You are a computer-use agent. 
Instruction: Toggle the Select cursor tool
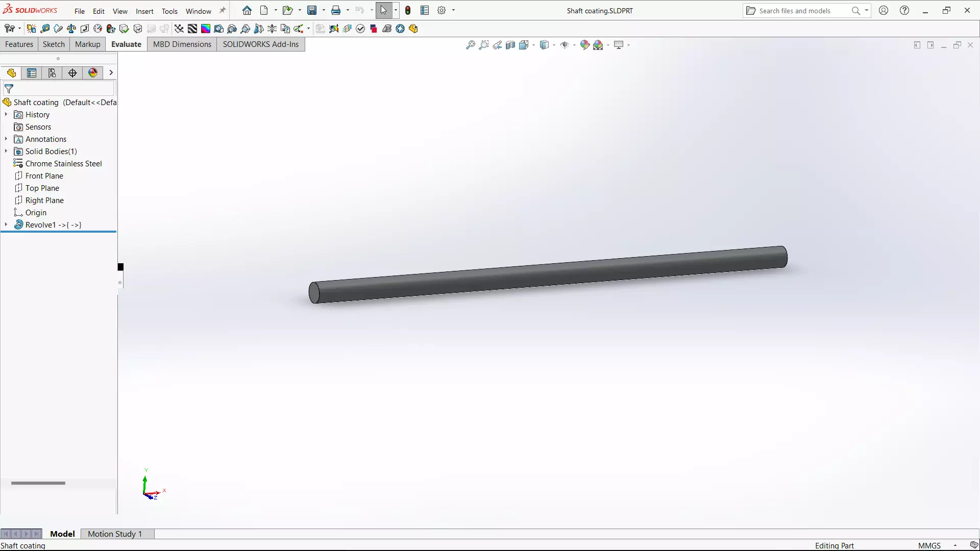point(384,10)
